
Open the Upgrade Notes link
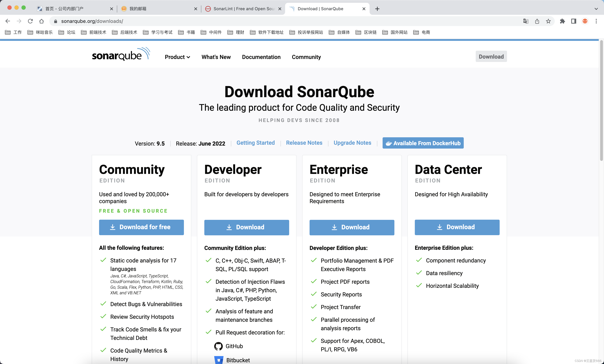point(352,143)
